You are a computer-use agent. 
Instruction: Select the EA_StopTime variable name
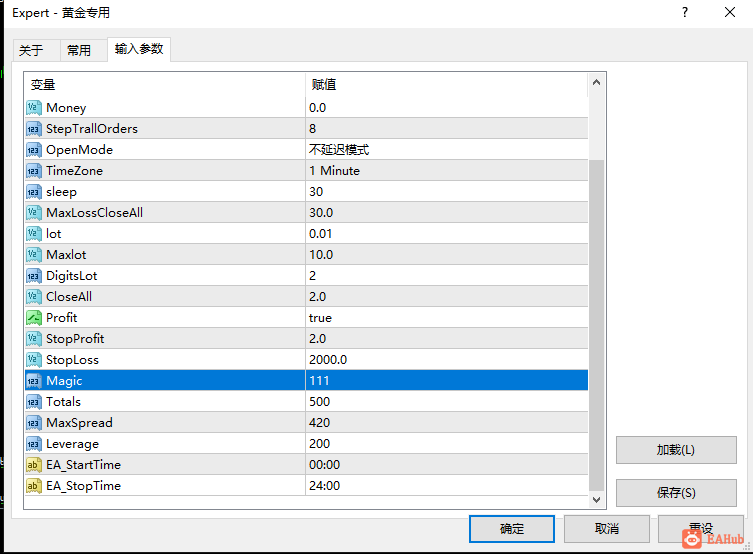(84, 486)
